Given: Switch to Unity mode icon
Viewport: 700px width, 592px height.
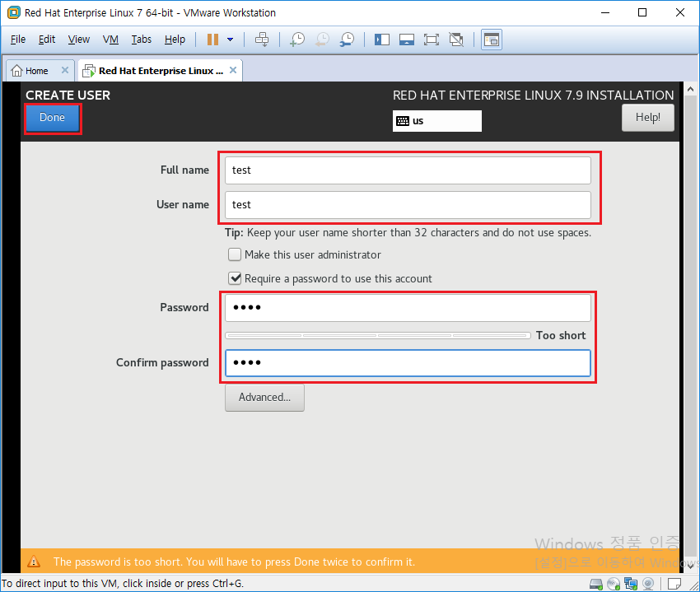Looking at the screenshot, I should [x=456, y=40].
